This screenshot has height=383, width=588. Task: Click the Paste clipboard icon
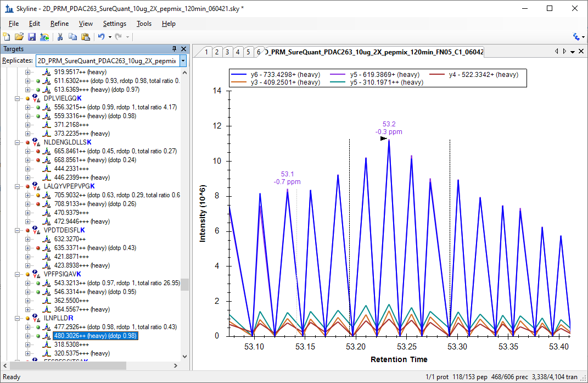pos(85,37)
